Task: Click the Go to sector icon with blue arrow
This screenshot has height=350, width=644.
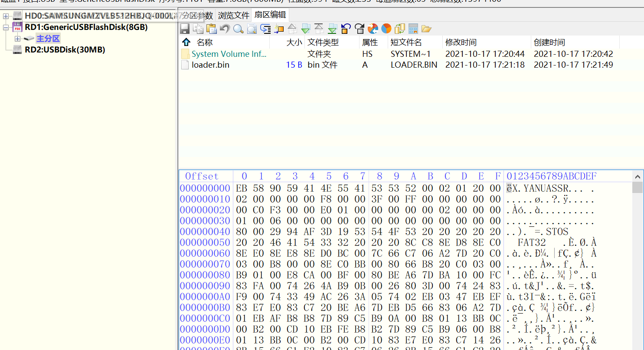Action: pyautogui.click(x=265, y=29)
